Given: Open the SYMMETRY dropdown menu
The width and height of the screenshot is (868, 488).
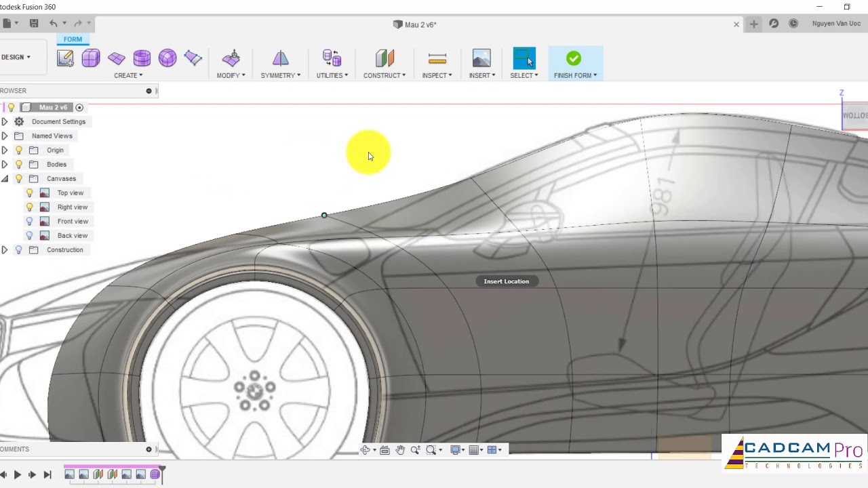Looking at the screenshot, I should [280, 75].
